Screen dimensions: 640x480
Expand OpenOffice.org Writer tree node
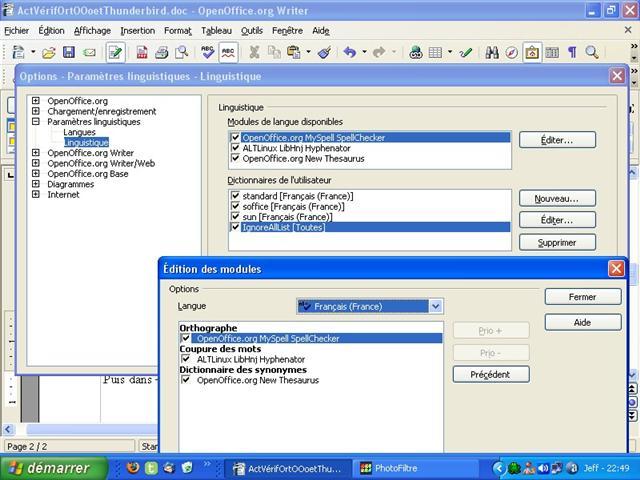36,153
